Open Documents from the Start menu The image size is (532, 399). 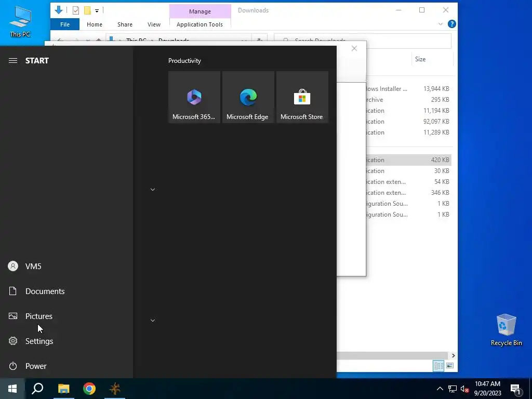[x=66, y=291]
